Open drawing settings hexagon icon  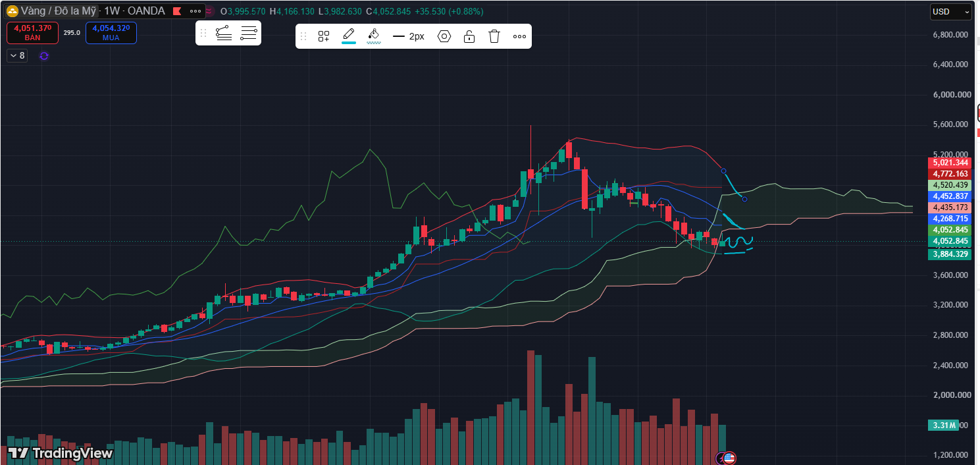(444, 36)
